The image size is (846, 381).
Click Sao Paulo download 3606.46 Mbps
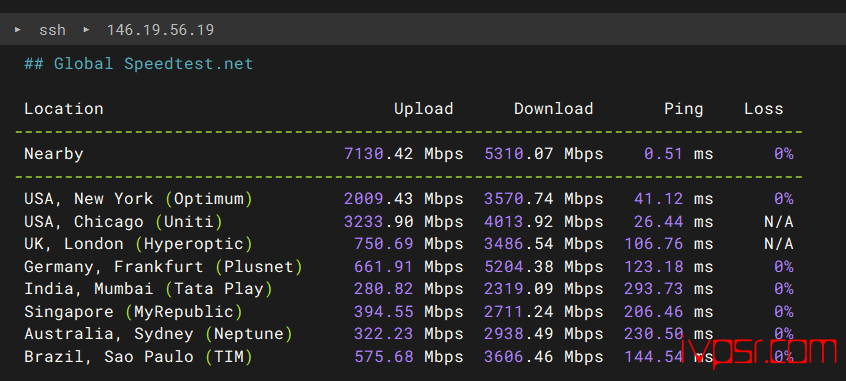[x=543, y=357]
